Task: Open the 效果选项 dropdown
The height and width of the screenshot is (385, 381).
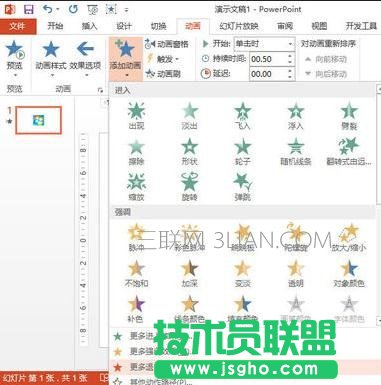Action: click(x=85, y=58)
